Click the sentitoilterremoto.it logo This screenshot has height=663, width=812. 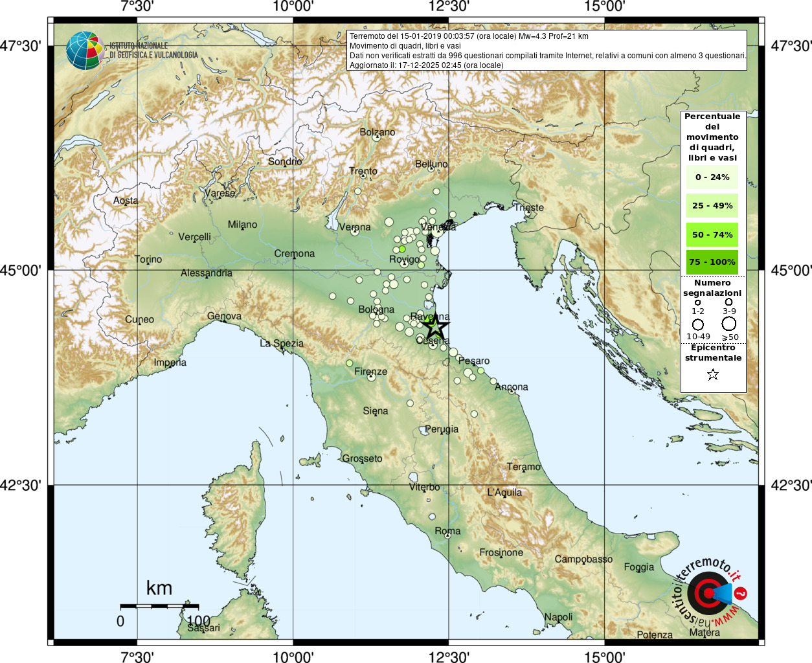pos(710,593)
